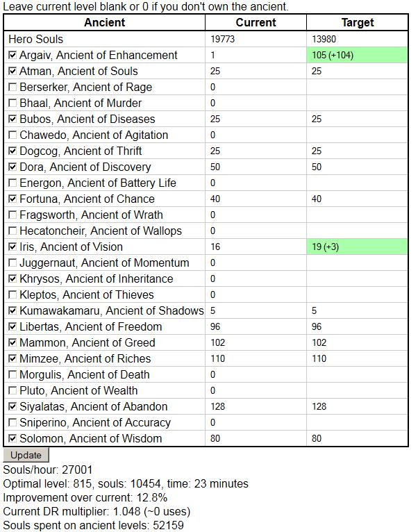
Task: Click the Update button
Action: pos(26,455)
